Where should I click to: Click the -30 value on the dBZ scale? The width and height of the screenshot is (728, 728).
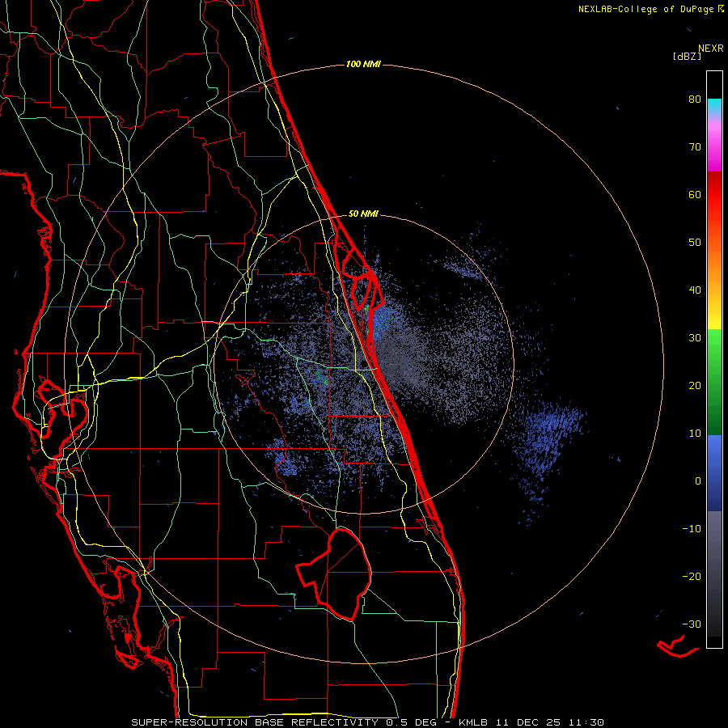pyautogui.click(x=692, y=624)
